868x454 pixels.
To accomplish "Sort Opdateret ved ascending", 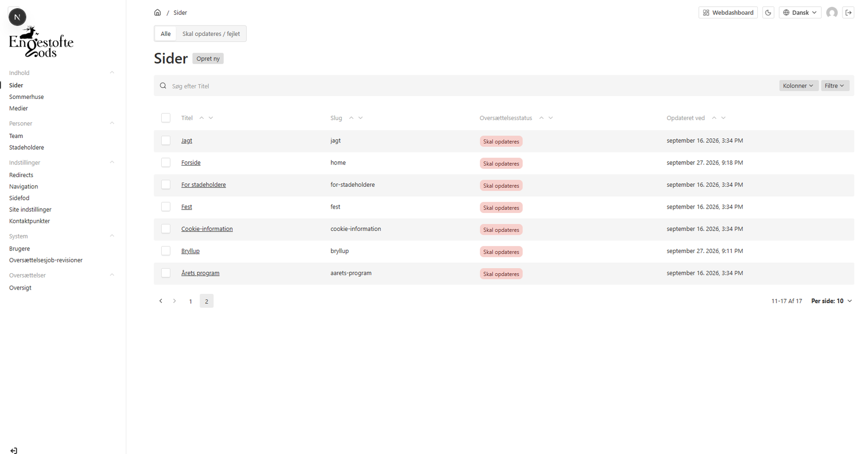I will point(714,118).
